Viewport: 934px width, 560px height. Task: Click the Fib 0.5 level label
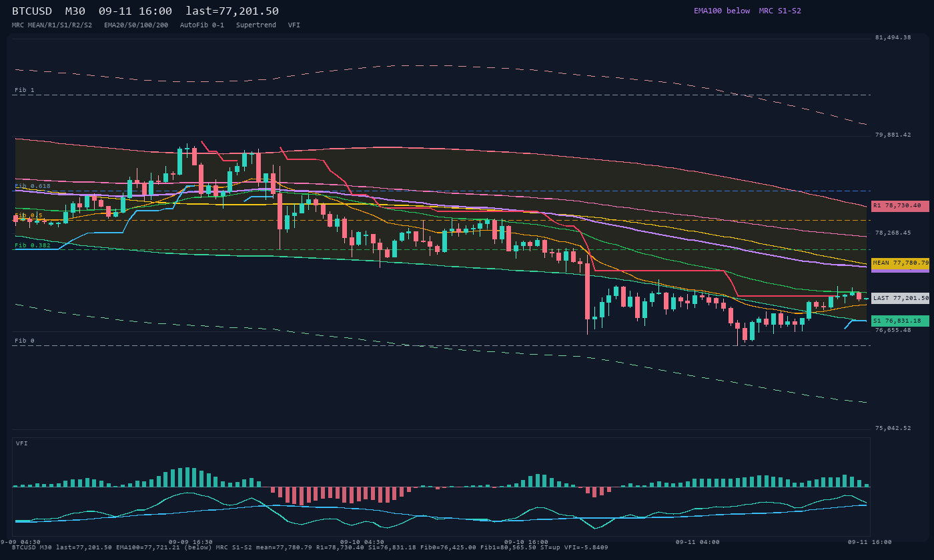click(29, 215)
